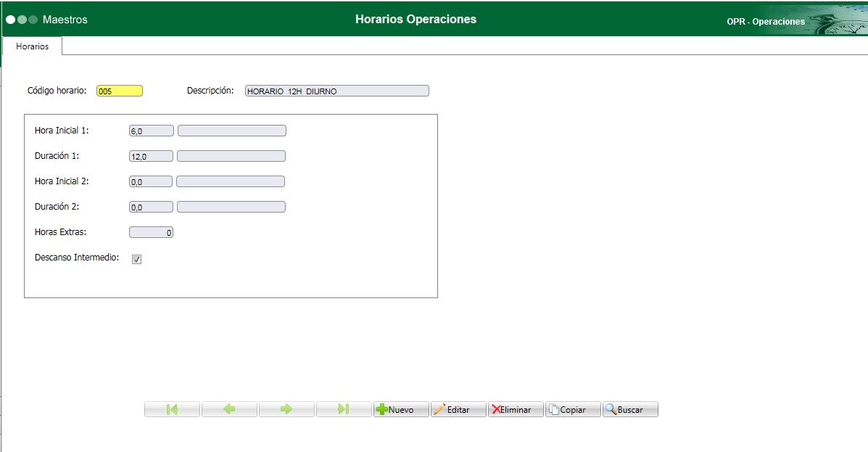This screenshot has height=452, width=868.
Task: Click the Horas Extras field
Action: click(x=151, y=233)
